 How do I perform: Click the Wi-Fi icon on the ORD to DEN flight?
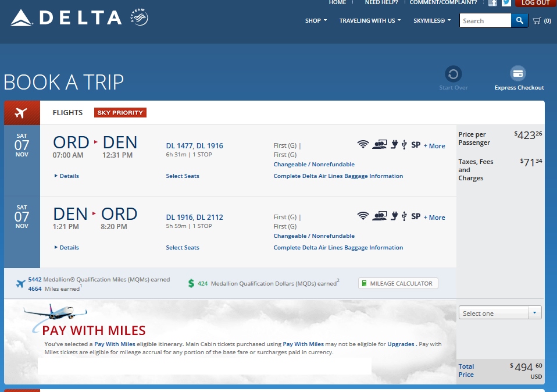(x=363, y=144)
